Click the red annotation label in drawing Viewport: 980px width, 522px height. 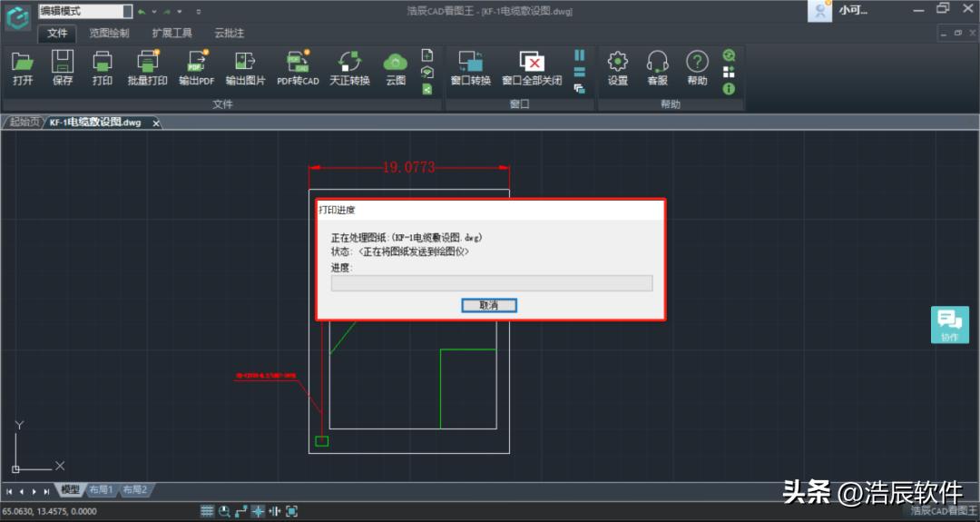point(266,376)
